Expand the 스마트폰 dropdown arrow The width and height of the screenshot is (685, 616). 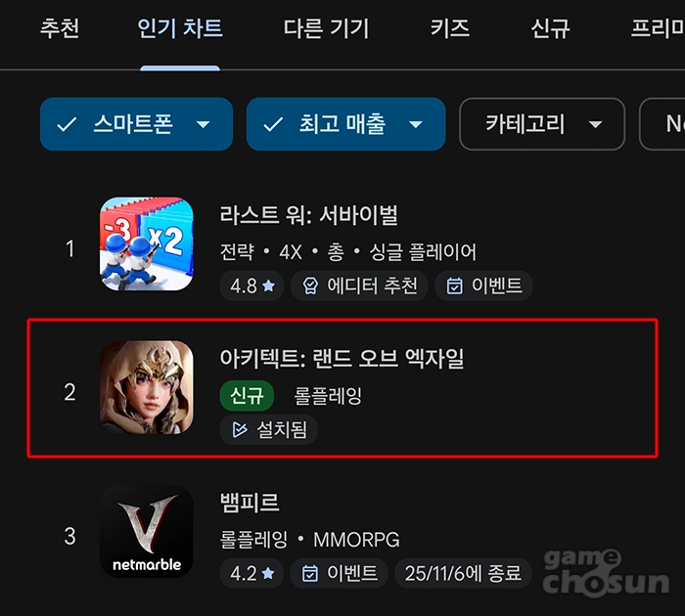[x=203, y=124]
